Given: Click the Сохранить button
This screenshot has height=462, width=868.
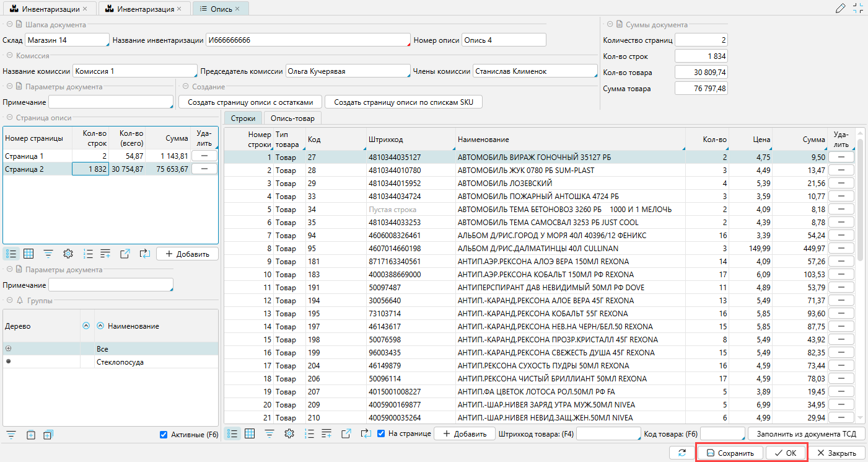Looking at the screenshot, I should [x=730, y=453].
